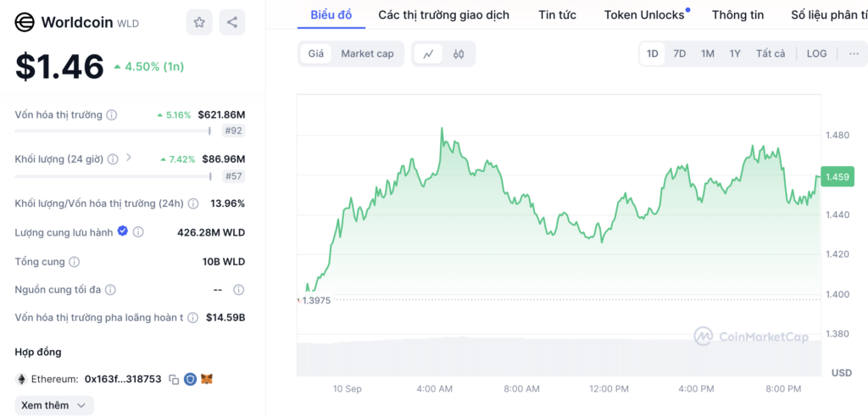Open info icon beside Nguồn cung tối đa label
868x417 pixels.
coord(111,290)
